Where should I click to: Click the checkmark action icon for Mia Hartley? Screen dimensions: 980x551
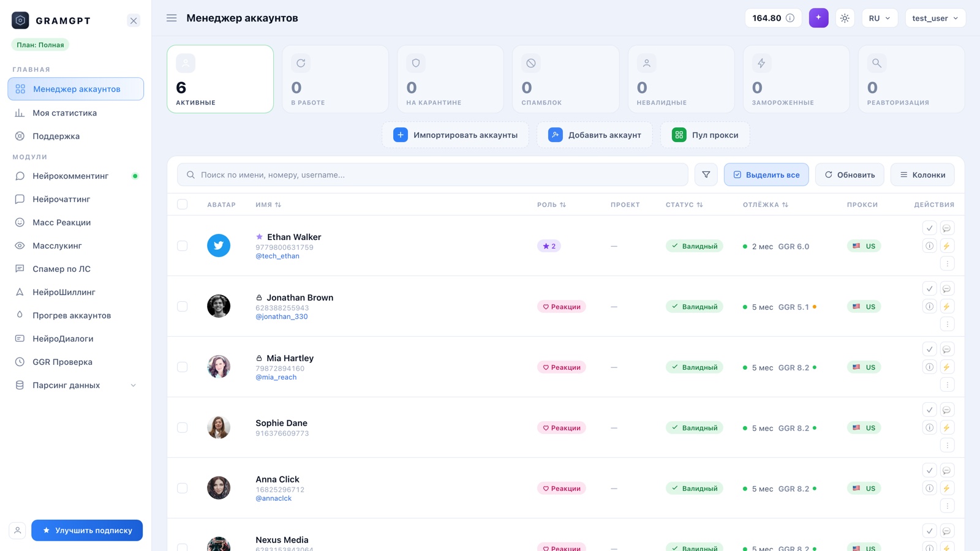930,350
